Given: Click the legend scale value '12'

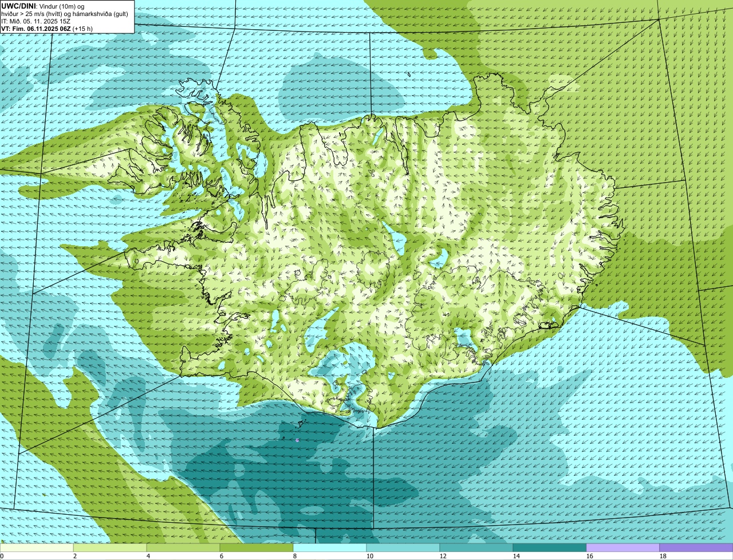Looking at the screenshot, I should coord(443,556).
